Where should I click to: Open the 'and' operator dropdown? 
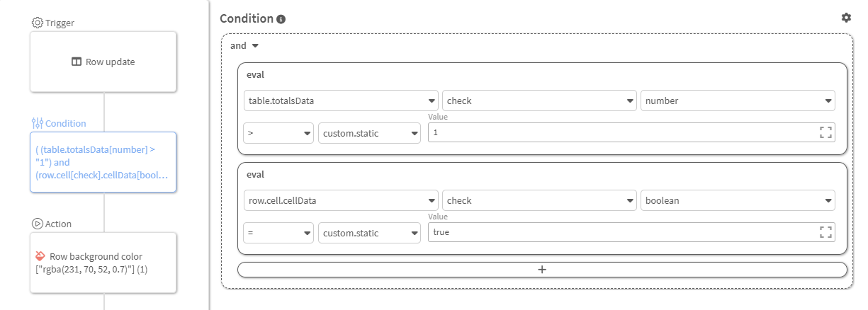click(x=245, y=46)
